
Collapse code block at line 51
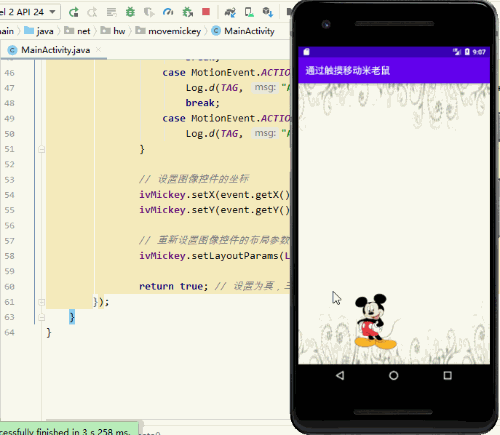(41, 149)
